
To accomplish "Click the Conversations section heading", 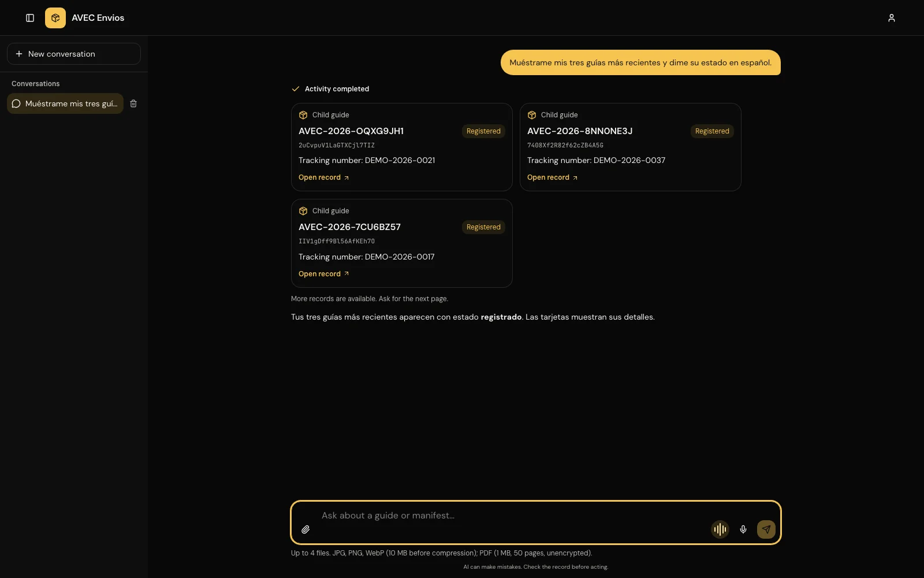I will point(36,84).
